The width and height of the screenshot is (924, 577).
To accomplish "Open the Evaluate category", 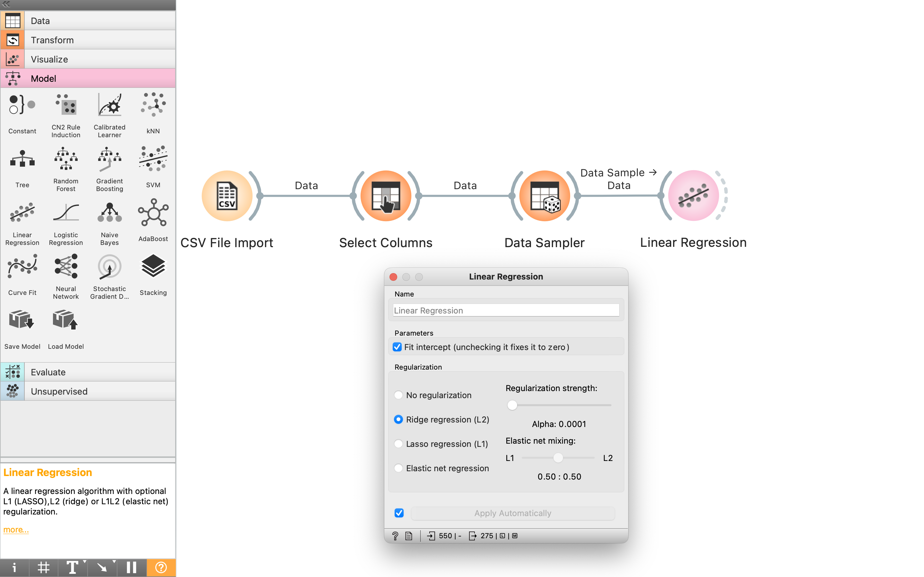I will pyautogui.click(x=88, y=372).
